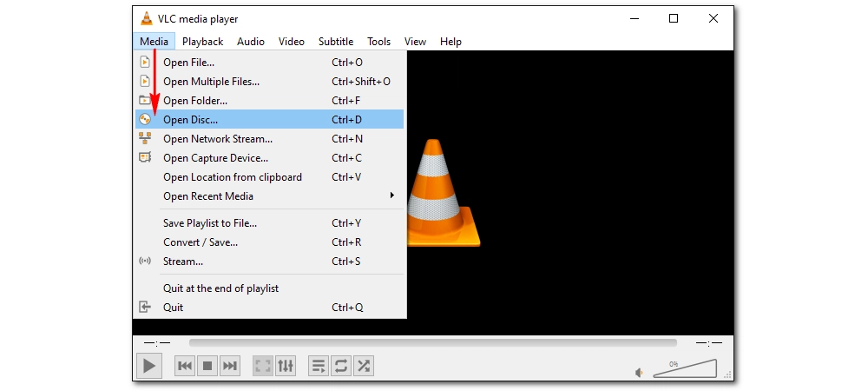This screenshot has width=868, height=391.
Task: Select Open Disc... menu entry
Action: 270,120
